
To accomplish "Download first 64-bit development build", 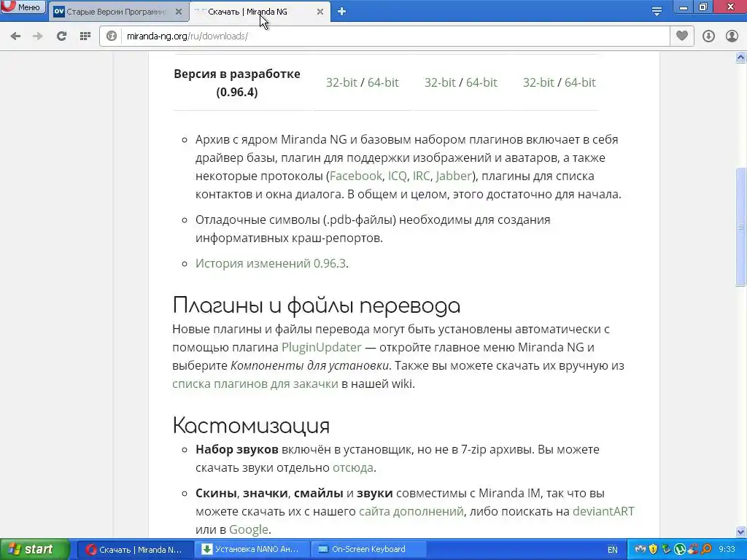I will (383, 82).
